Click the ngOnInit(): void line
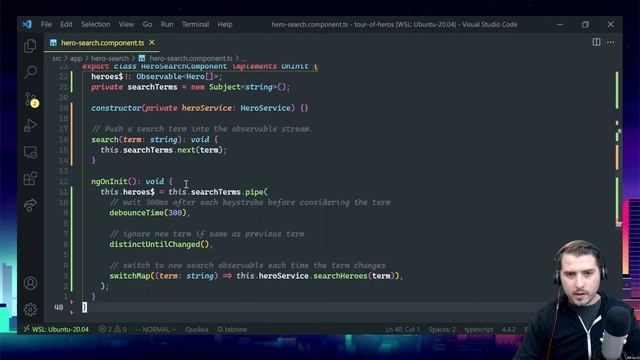The height and width of the screenshot is (360, 640). tap(131, 181)
